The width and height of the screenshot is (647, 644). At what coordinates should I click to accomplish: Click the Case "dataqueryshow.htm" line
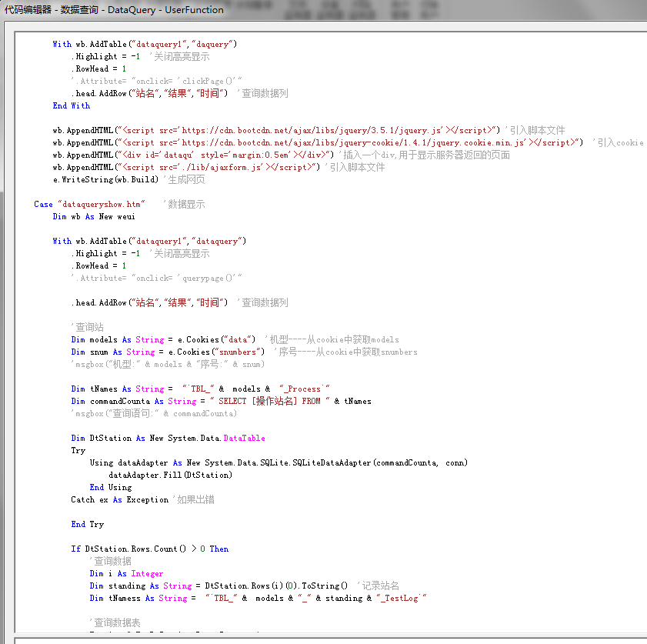click(x=89, y=204)
